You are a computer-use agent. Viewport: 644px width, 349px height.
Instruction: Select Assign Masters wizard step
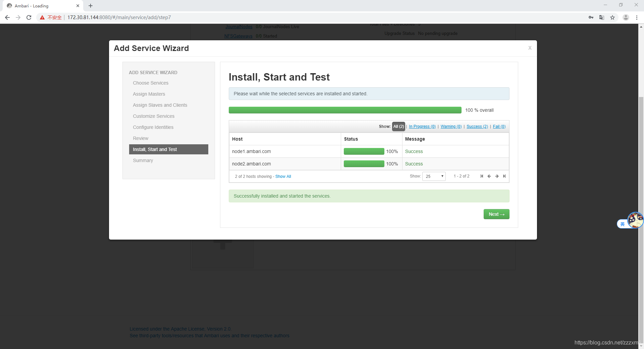tap(149, 94)
